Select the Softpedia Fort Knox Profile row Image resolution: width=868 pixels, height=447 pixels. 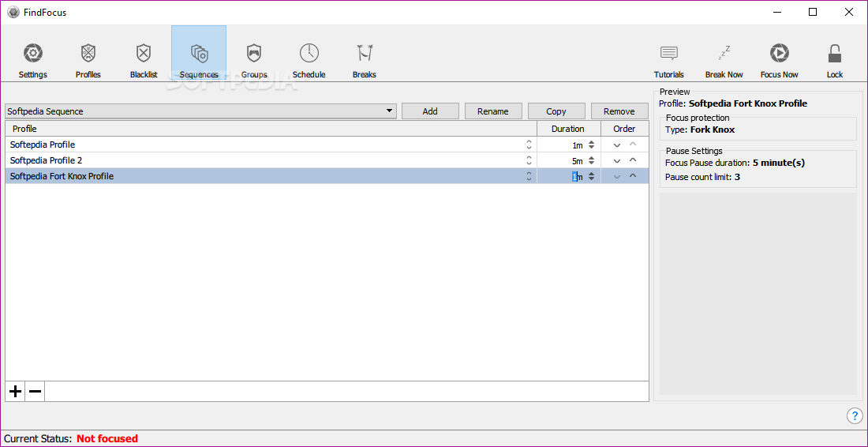pos(327,177)
